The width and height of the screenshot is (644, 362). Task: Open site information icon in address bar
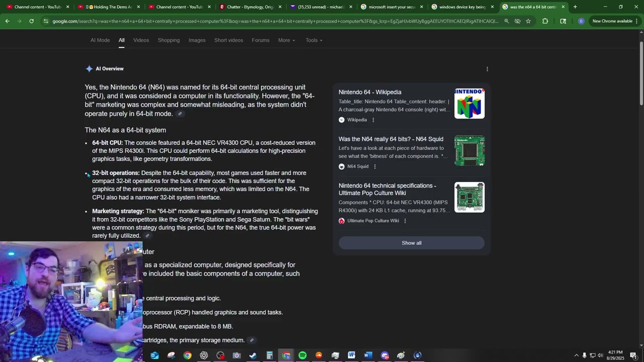point(46,21)
